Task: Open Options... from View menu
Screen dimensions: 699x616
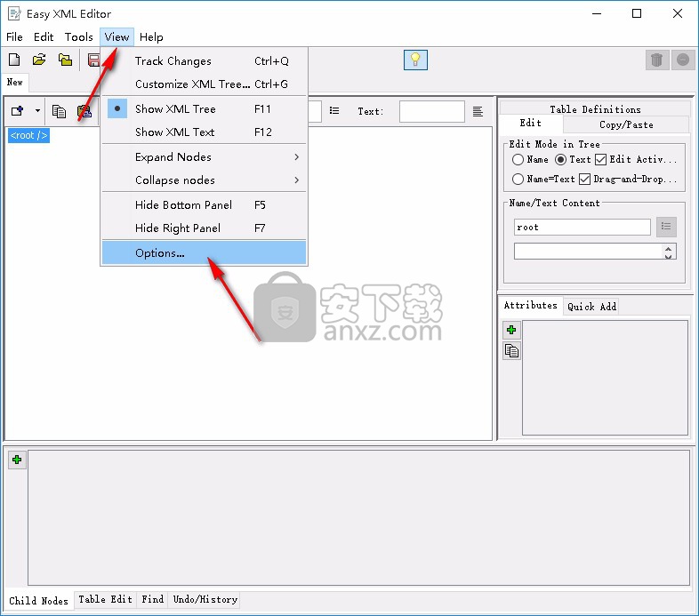Action: (205, 252)
